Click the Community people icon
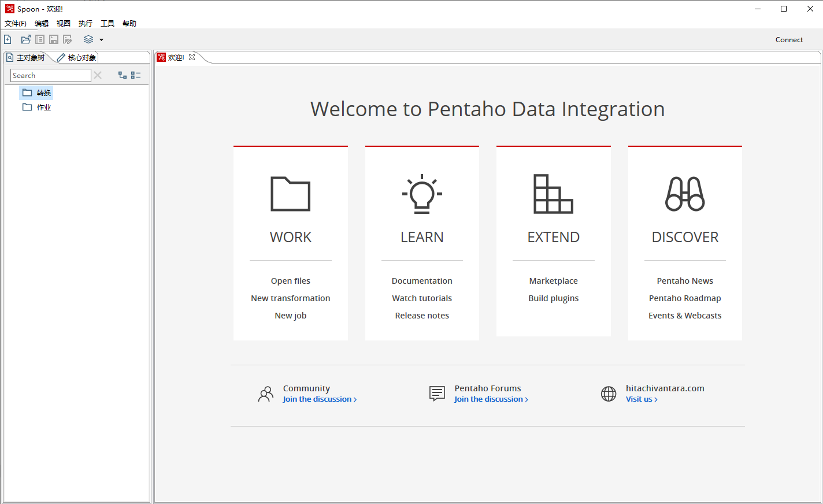823x504 pixels. pos(266,394)
